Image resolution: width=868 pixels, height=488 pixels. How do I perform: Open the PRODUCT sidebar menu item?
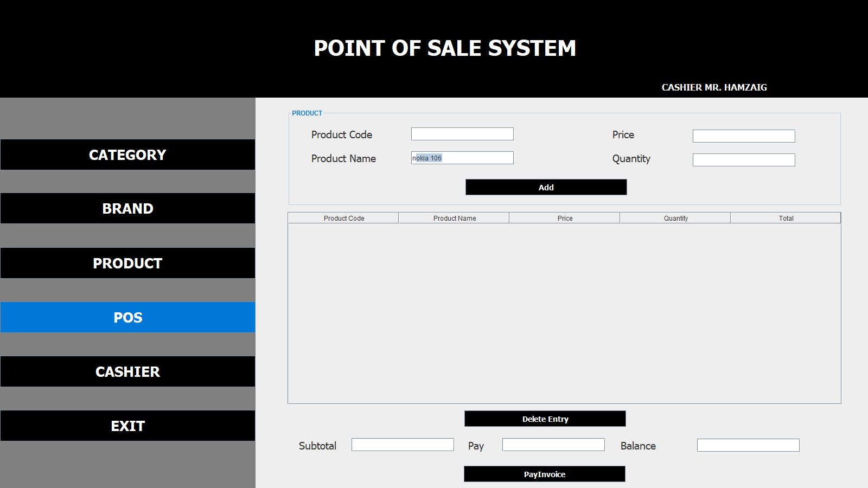coord(127,263)
